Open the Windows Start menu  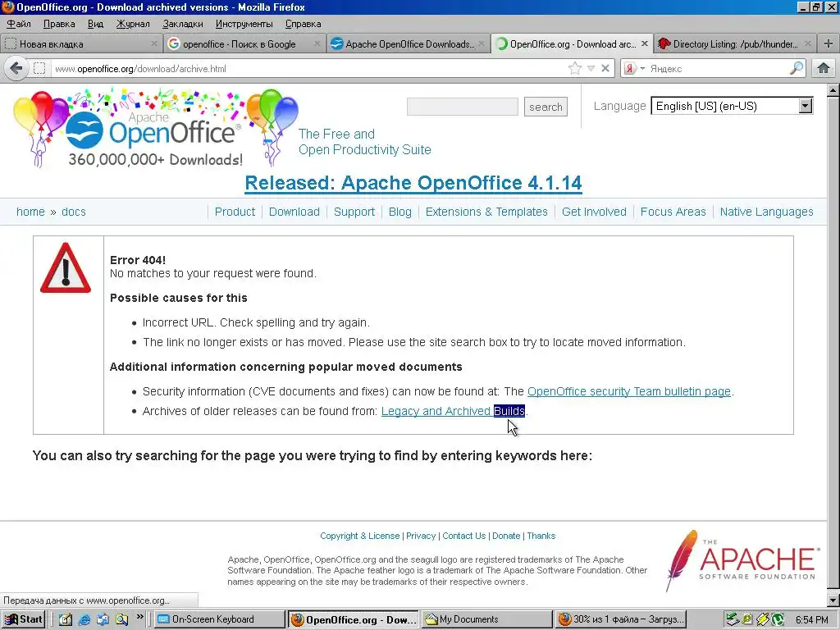(x=23, y=619)
